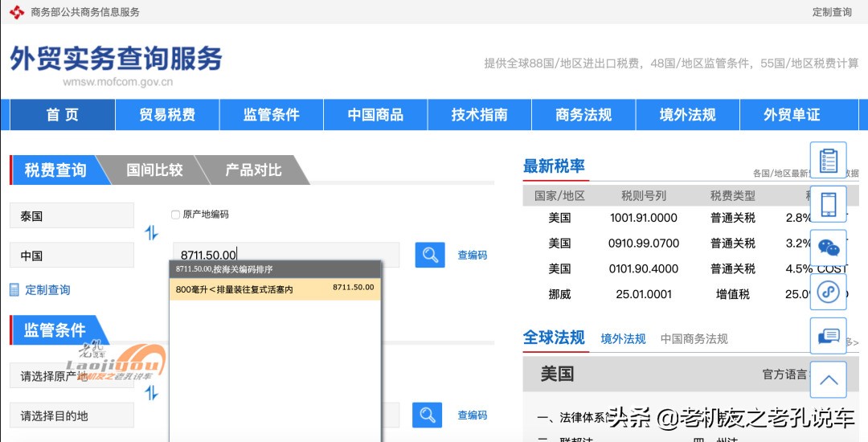Select suggestion 800毫升<排量装往复式活塞内
This screenshot has height=442, width=868.
coord(275,289)
